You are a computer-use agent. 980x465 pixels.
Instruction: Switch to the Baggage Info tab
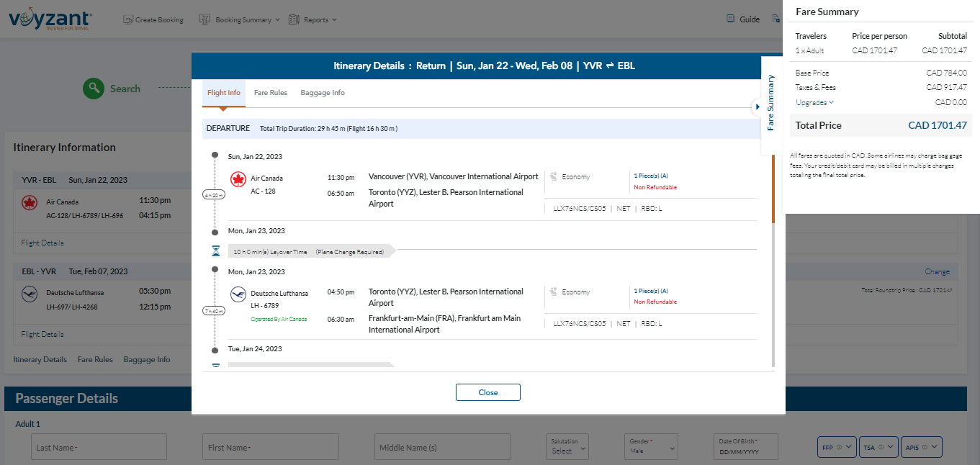pyautogui.click(x=323, y=93)
